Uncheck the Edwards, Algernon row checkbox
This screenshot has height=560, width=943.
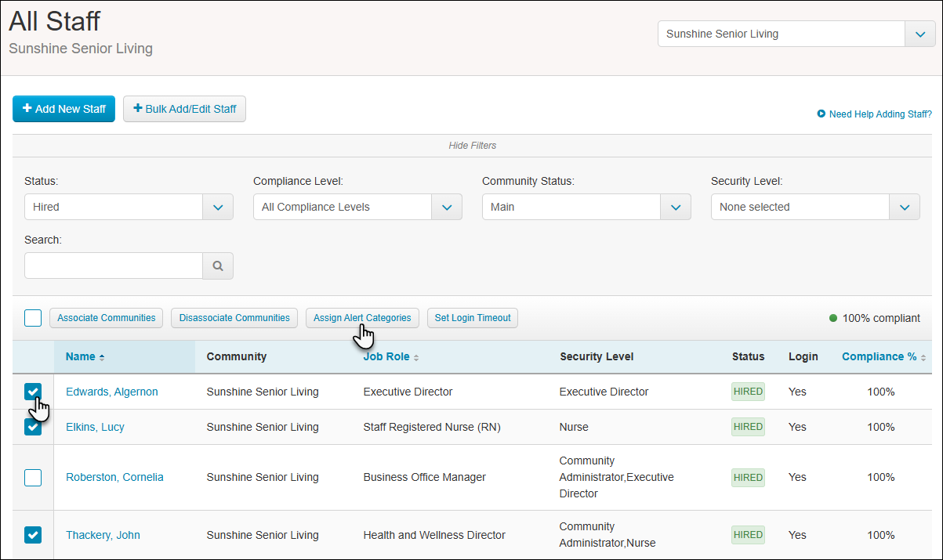[x=33, y=392]
